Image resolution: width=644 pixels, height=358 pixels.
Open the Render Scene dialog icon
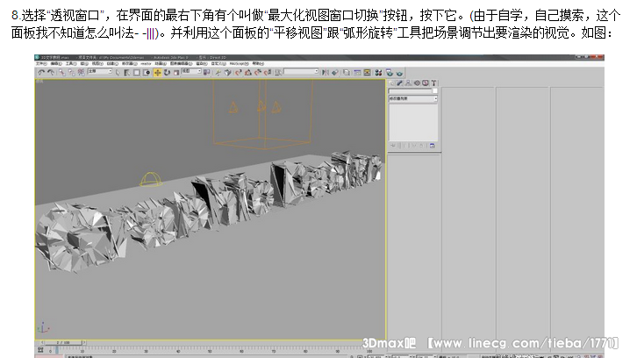click(390, 72)
